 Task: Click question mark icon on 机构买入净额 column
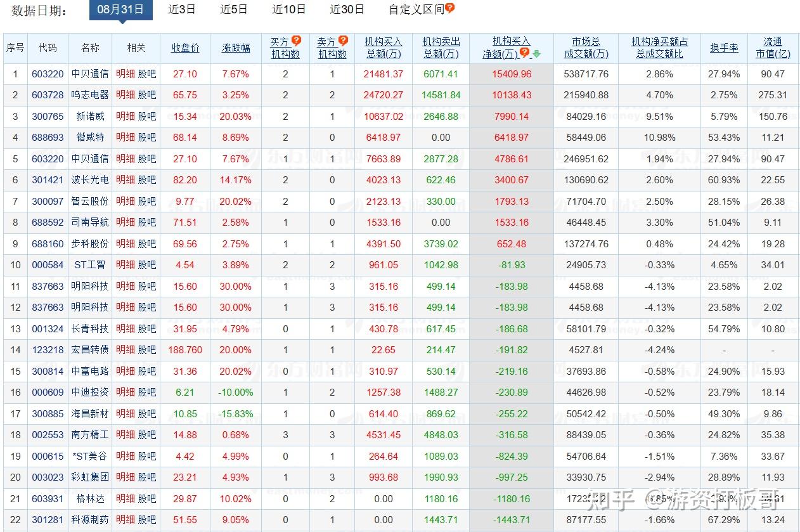(x=525, y=53)
